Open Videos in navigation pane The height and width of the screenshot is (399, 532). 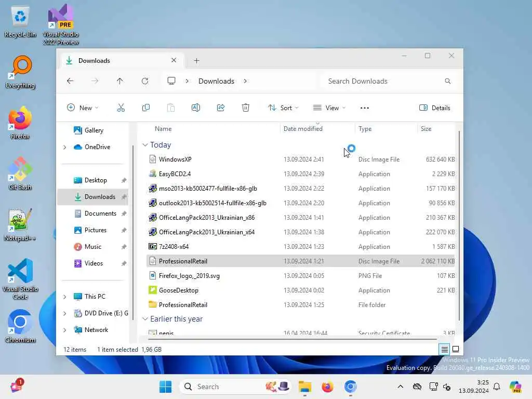coord(94,263)
